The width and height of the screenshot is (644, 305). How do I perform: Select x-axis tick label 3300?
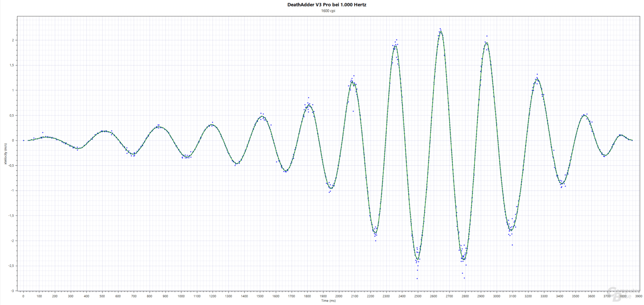544,296
